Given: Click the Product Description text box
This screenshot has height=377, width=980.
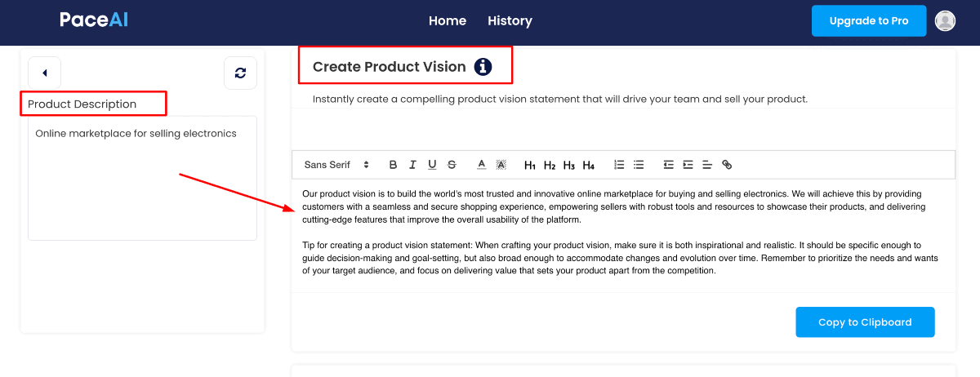Looking at the screenshot, I should [x=142, y=178].
